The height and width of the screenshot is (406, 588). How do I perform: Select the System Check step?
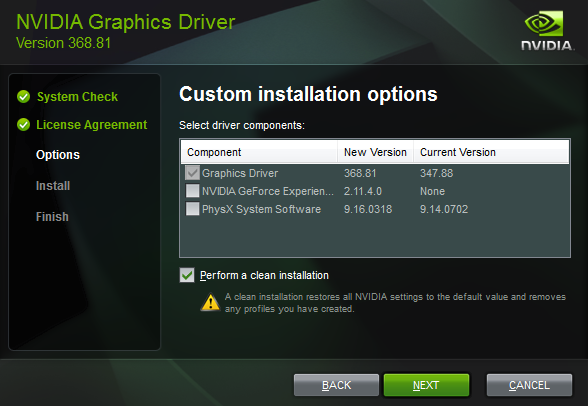tap(77, 97)
